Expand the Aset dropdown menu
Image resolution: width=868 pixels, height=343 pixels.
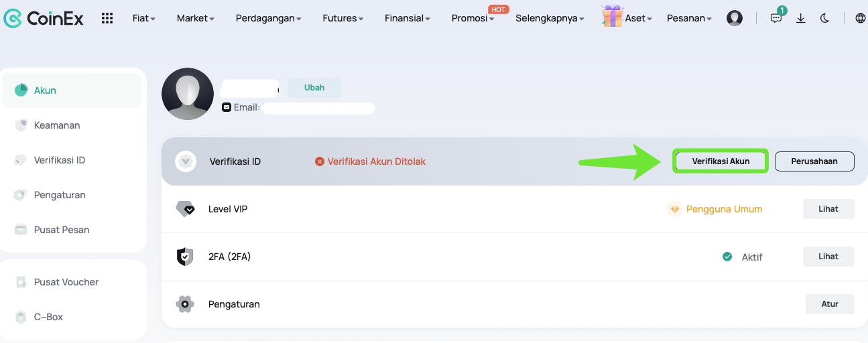639,18
